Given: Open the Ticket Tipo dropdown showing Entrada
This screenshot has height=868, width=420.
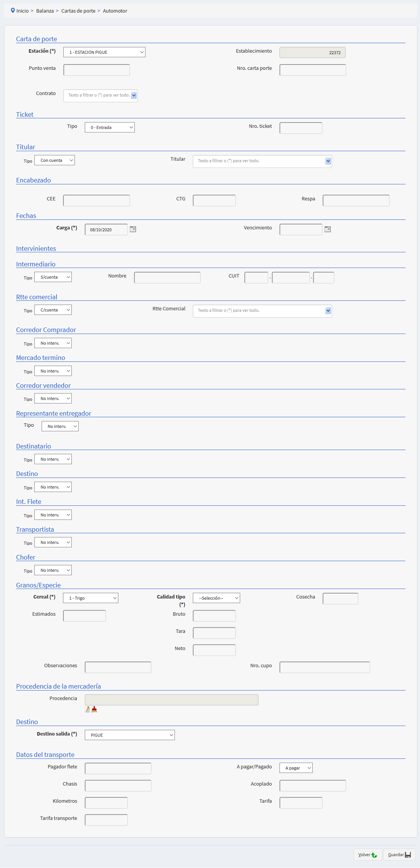Looking at the screenshot, I should coord(110,127).
